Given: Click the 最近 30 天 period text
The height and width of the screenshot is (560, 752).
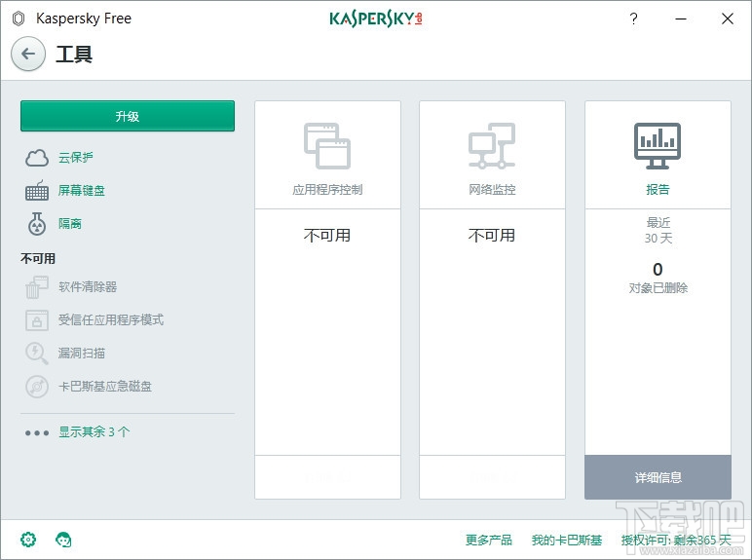Looking at the screenshot, I should click(x=658, y=230).
